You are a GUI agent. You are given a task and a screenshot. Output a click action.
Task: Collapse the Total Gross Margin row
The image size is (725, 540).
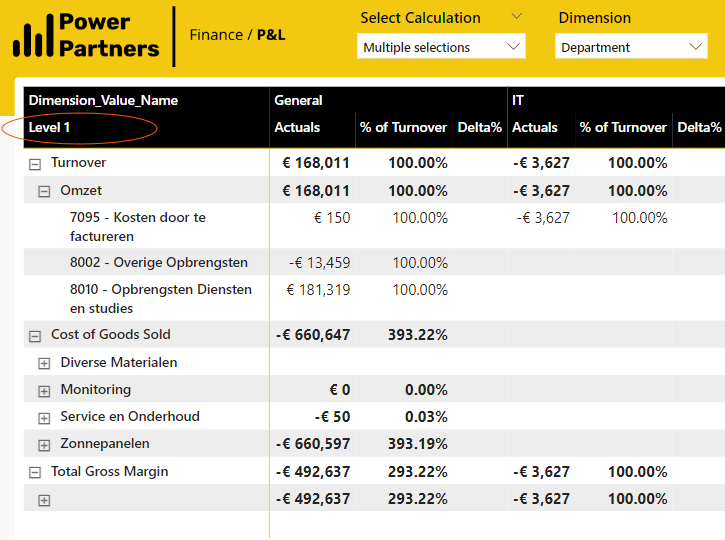35,472
